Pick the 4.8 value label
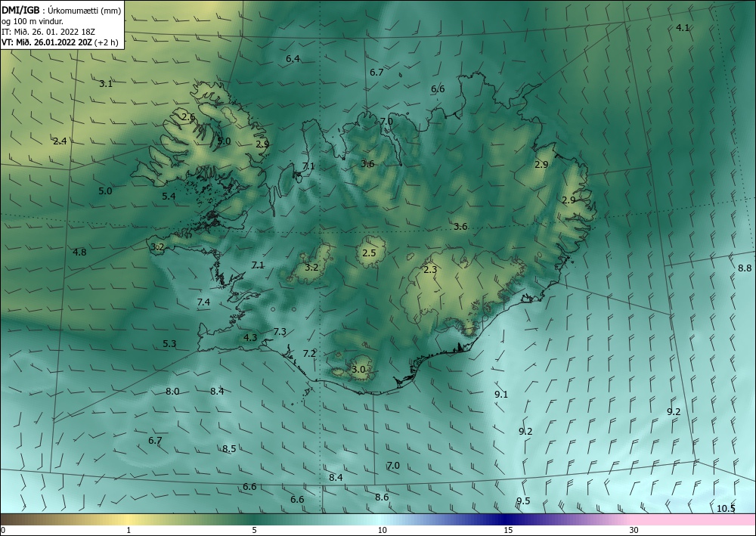756x536 pixels. pyautogui.click(x=79, y=252)
